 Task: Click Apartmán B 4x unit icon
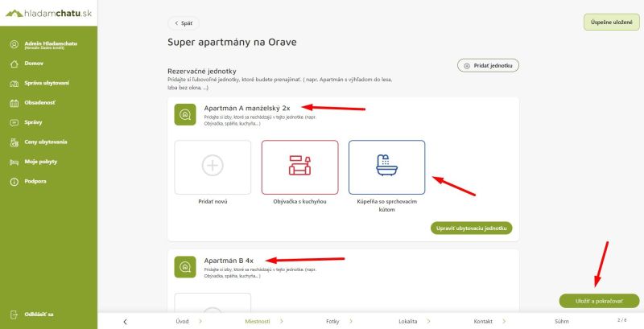pyautogui.click(x=185, y=266)
